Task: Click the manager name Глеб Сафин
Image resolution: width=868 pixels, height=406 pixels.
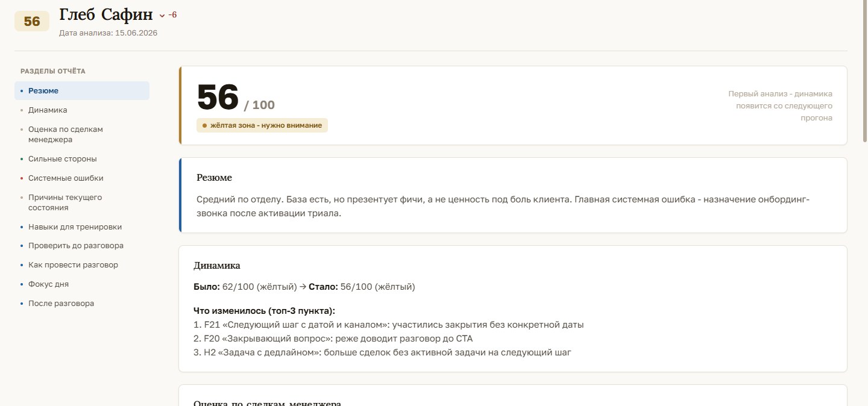Action: coord(106,14)
